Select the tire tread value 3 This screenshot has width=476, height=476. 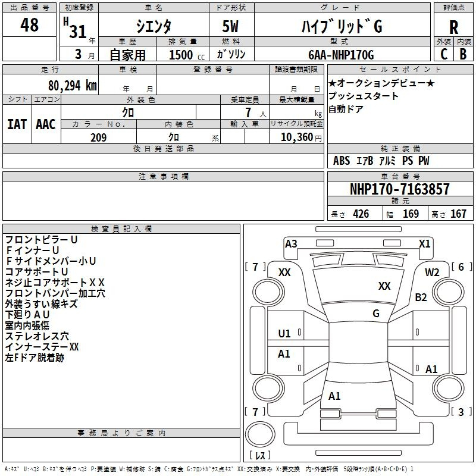[461, 412]
